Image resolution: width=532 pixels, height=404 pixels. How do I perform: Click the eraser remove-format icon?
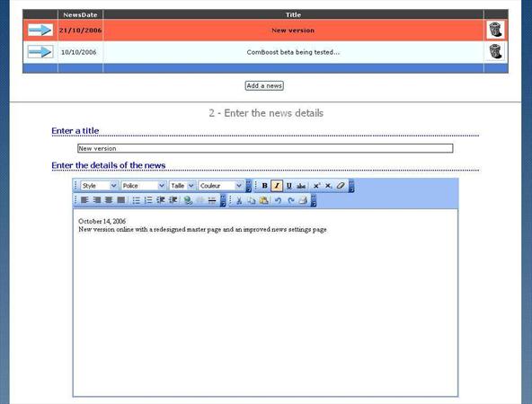pyautogui.click(x=341, y=186)
